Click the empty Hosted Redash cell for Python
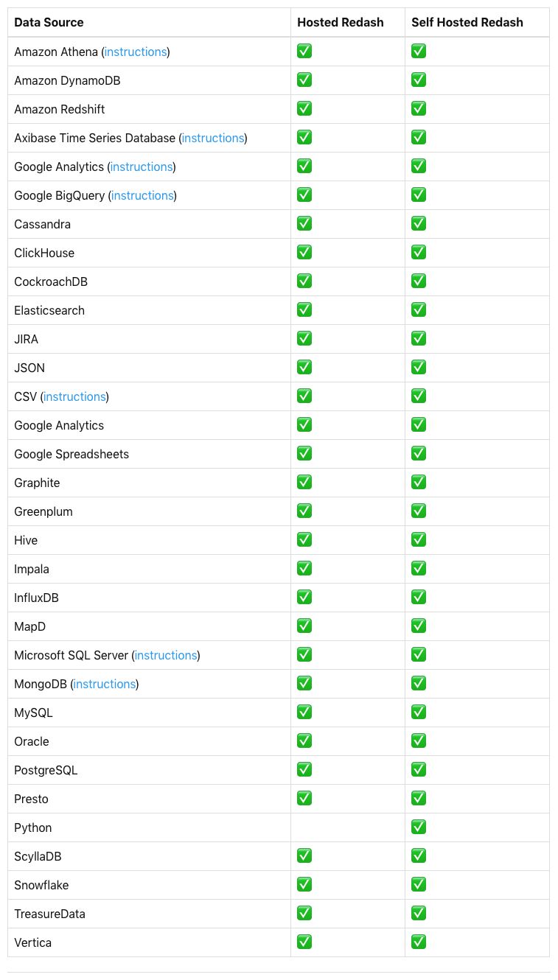This screenshot has width=558, height=980. point(348,827)
